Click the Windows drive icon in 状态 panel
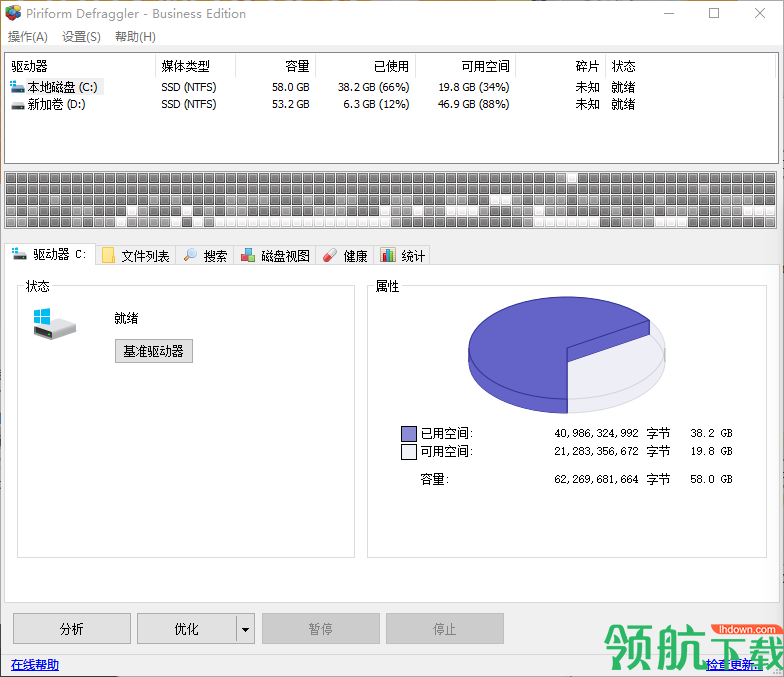This screenshot has width=784, height=677. point(54,324)
